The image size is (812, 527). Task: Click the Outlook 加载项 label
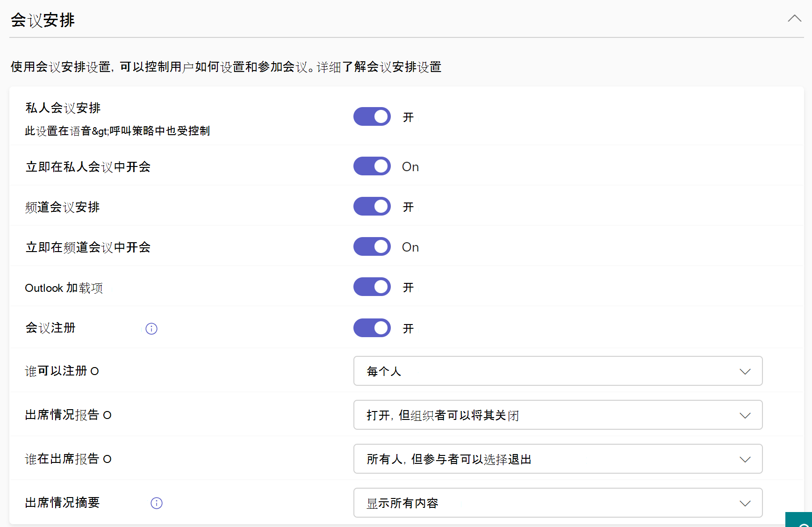tap(64, 288)
